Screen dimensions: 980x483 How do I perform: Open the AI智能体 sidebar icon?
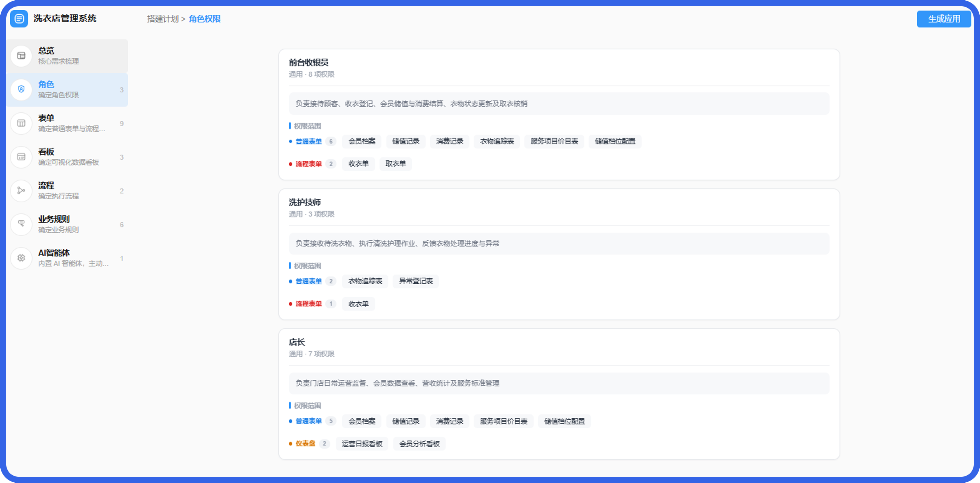[21, 258]
